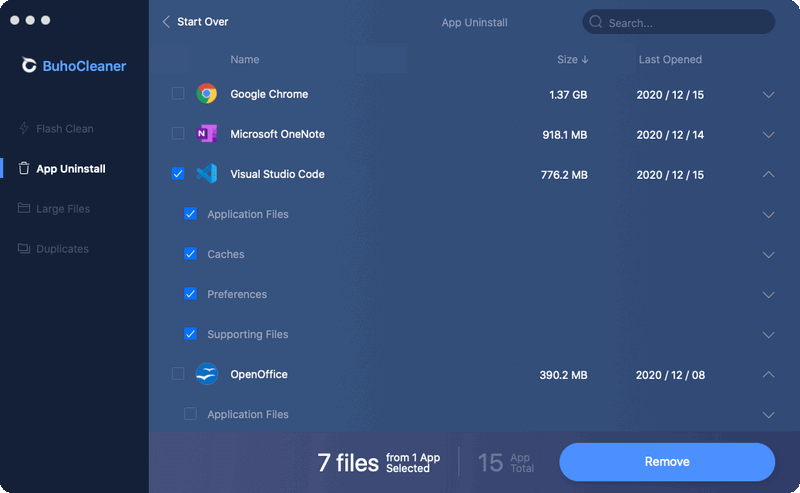Screen dimensions: 800x493
Task: Sort by Last Opened column header
Action: pos(670,59)
